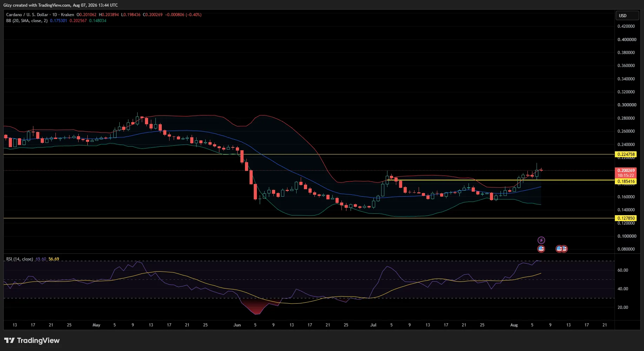
Task: Click the red current price label 0.200269
Action: (x=626, y=171)
